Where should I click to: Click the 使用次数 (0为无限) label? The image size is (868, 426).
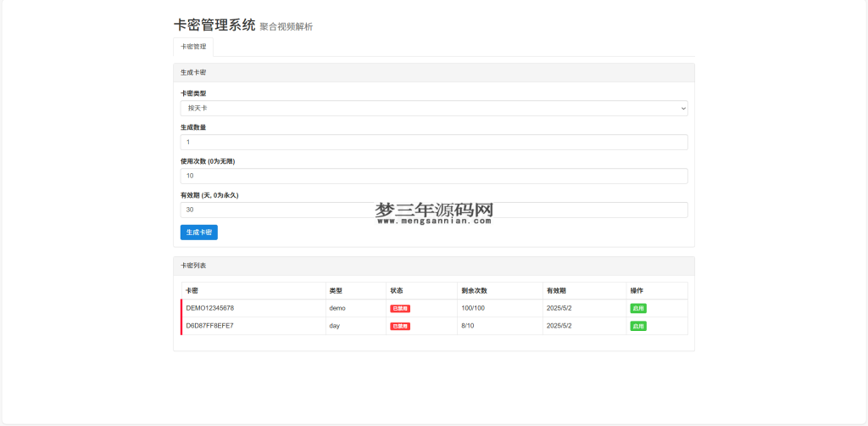[209, 161]
